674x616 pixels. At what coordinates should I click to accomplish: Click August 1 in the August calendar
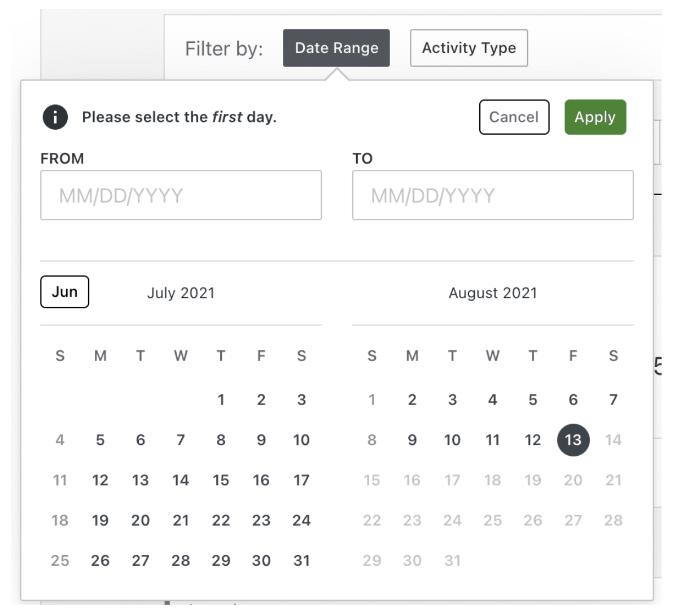[371, 400]
